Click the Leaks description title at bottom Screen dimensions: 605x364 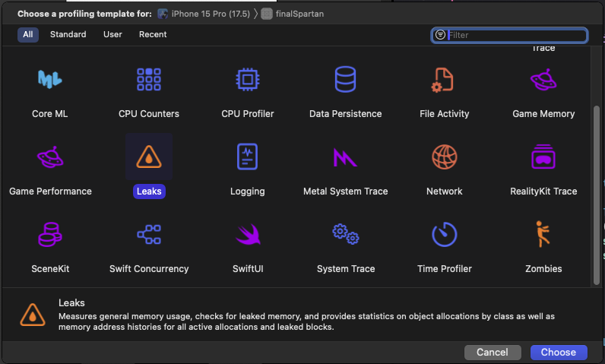71,302
